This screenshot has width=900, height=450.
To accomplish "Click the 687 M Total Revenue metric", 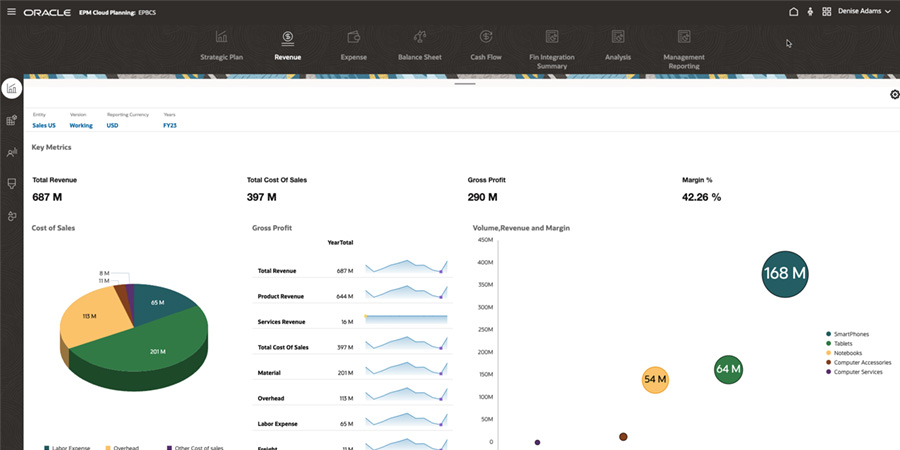I will point(47,197).
